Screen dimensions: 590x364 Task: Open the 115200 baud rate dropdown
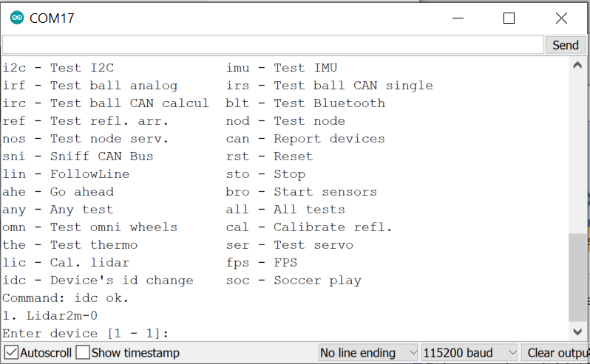point(468,353)
